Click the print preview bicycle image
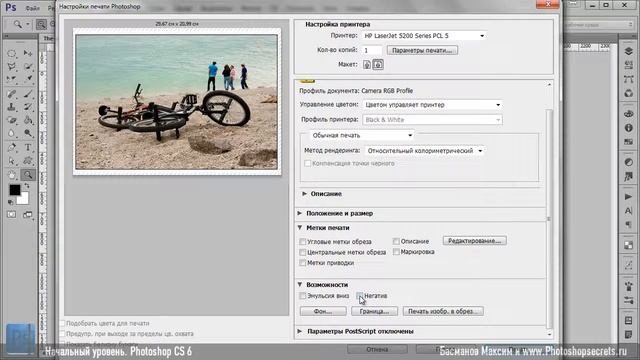 pos(176,102)
